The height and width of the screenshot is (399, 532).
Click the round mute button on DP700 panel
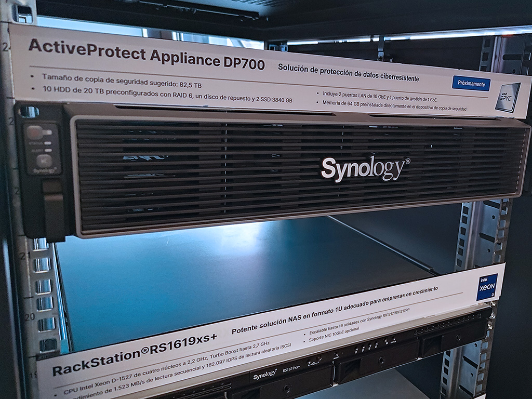(x=44, y=161)
